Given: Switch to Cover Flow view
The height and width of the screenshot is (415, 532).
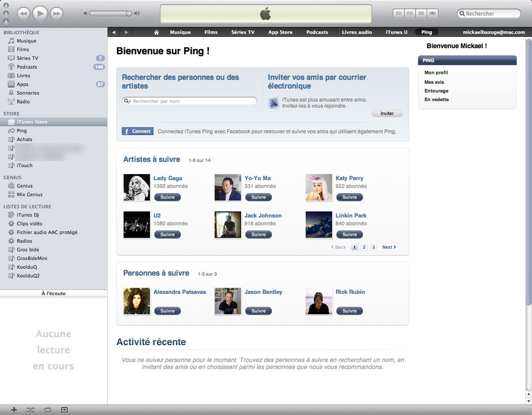Looking at the screenshot, I should pyautogui.click(x=432, y=13).
